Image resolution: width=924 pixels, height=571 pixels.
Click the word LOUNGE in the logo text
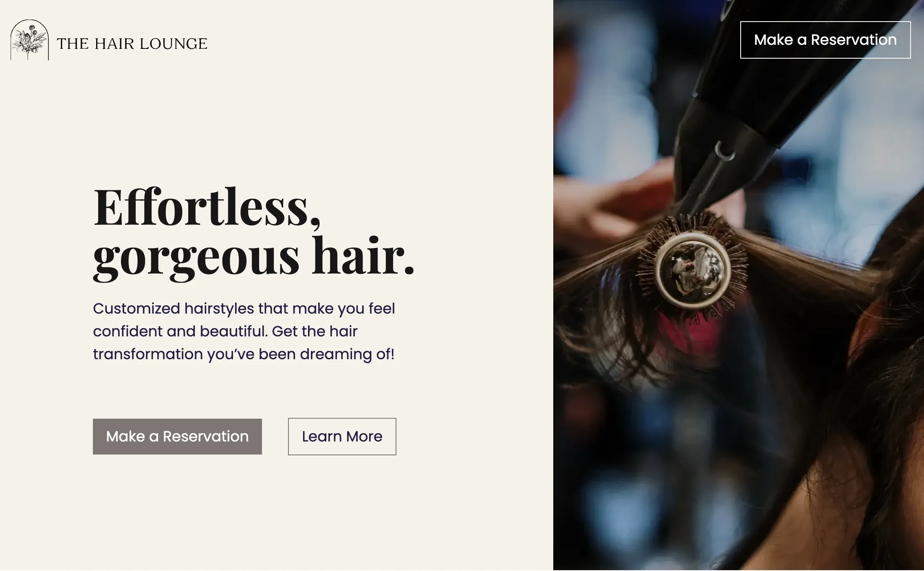(174, 44)
